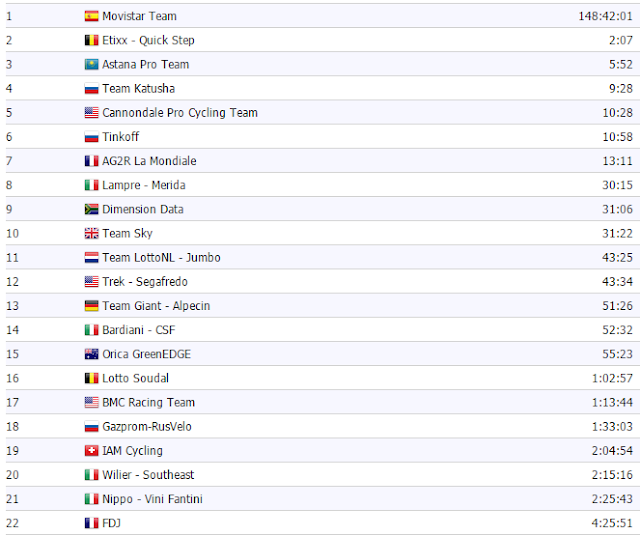Click the Italian flag beside Nippo - Vini Fantini
The width and height of the screenshot is (640, 536).
pos(91,499)
